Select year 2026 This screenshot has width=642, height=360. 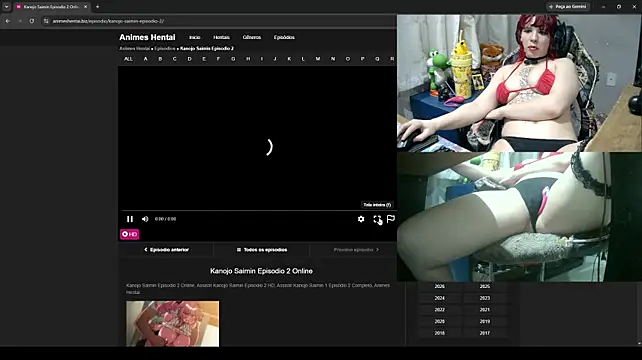(440, 286)
